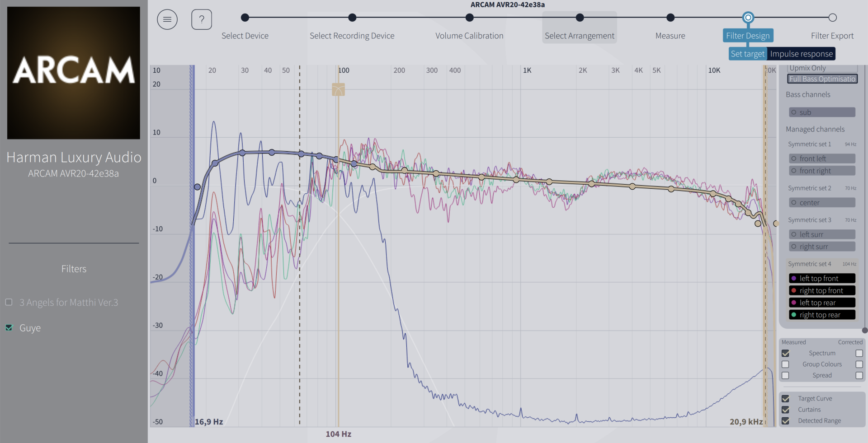Disable the Measured Spectrum checkbox
Screen dimensions: 868x443
[785, 353]
